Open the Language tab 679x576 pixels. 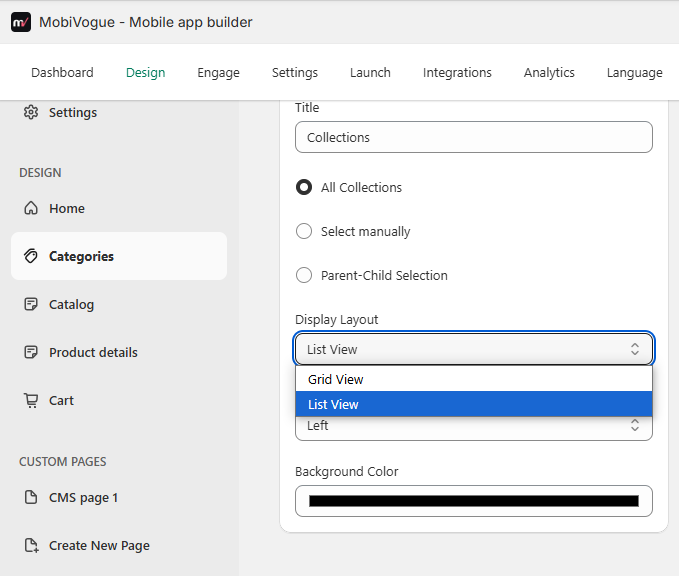click(x=634, y=72)
